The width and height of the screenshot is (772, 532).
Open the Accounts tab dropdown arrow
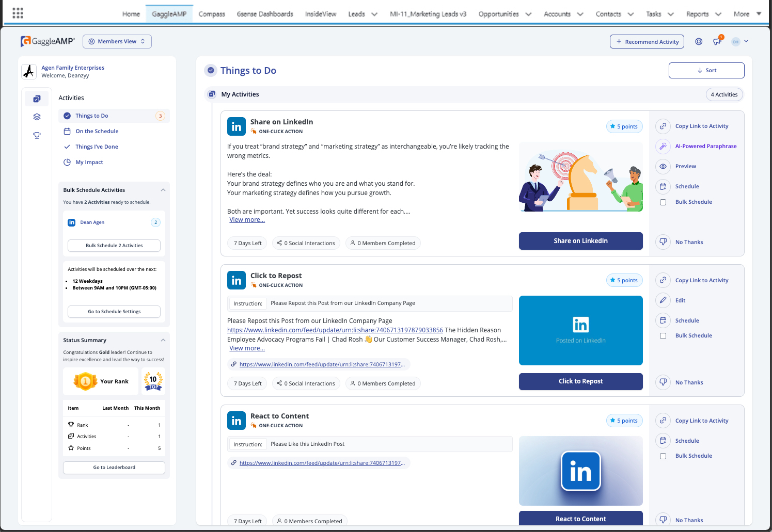click(580, 14)
